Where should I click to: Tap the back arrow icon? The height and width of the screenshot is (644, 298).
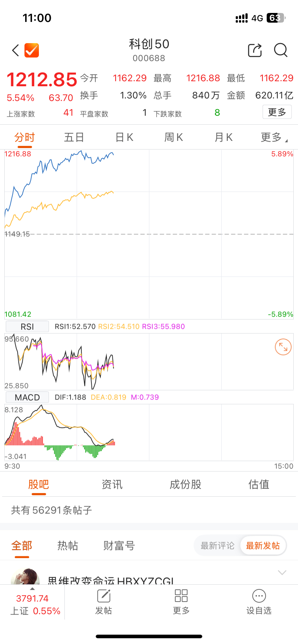click(15, 51)
